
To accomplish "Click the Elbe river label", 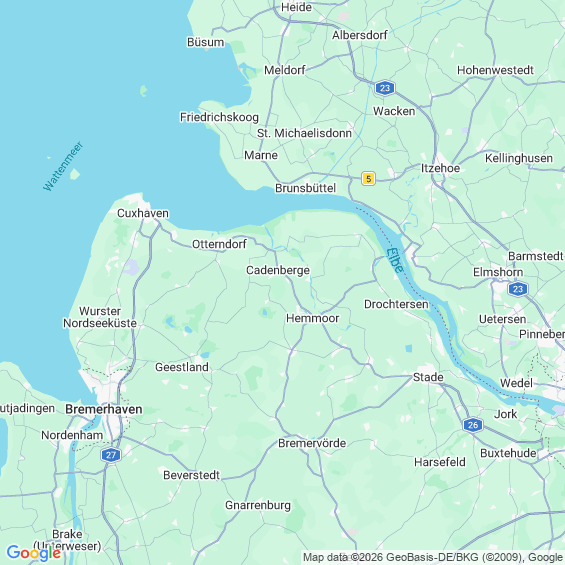I will coord(395,261).
